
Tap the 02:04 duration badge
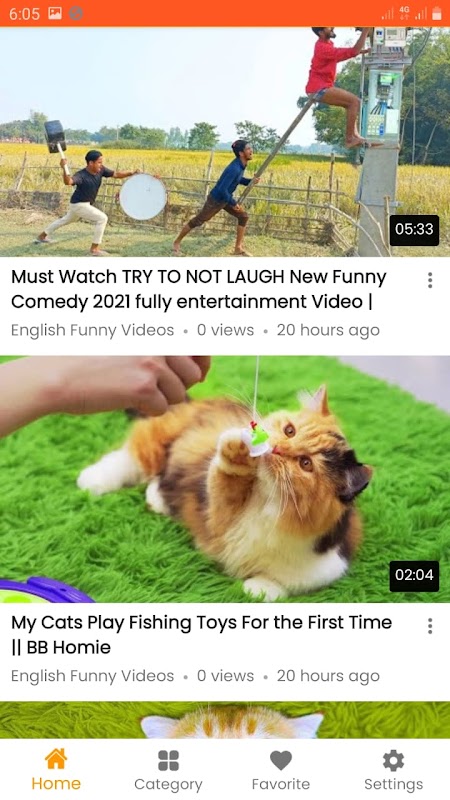(414, 575)
